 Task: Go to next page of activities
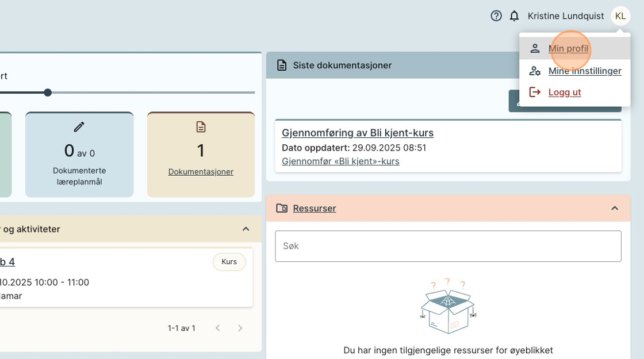tap(240, 328)
